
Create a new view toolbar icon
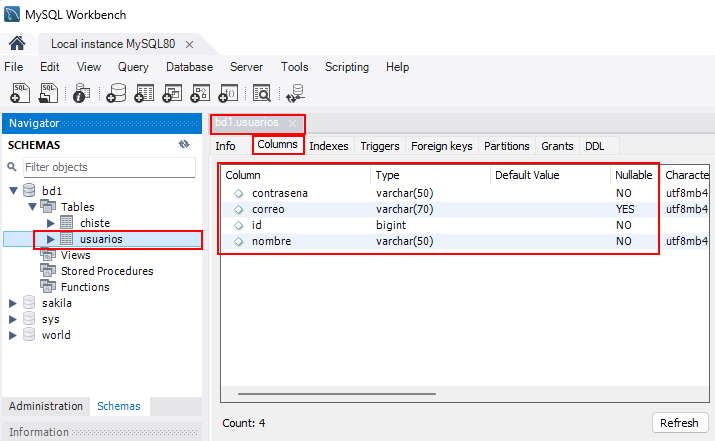[172, 93]
